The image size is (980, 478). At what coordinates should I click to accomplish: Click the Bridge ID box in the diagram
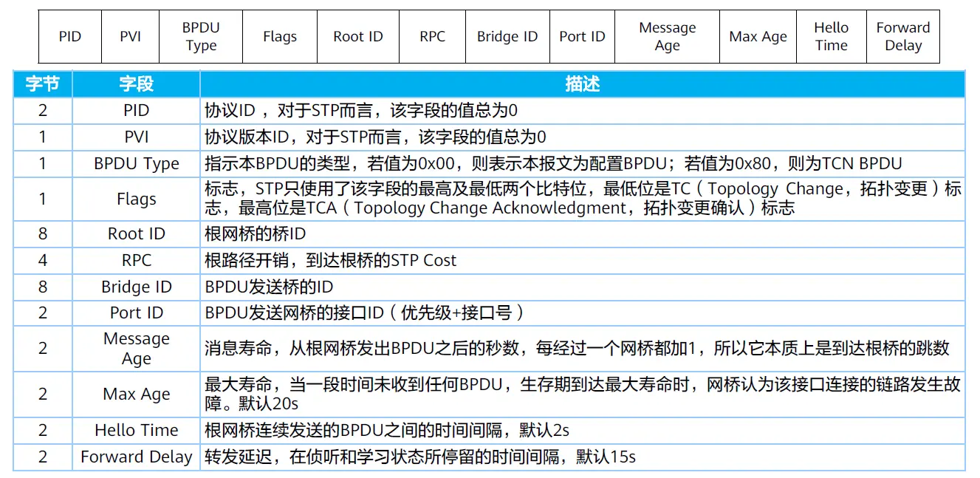507,36
